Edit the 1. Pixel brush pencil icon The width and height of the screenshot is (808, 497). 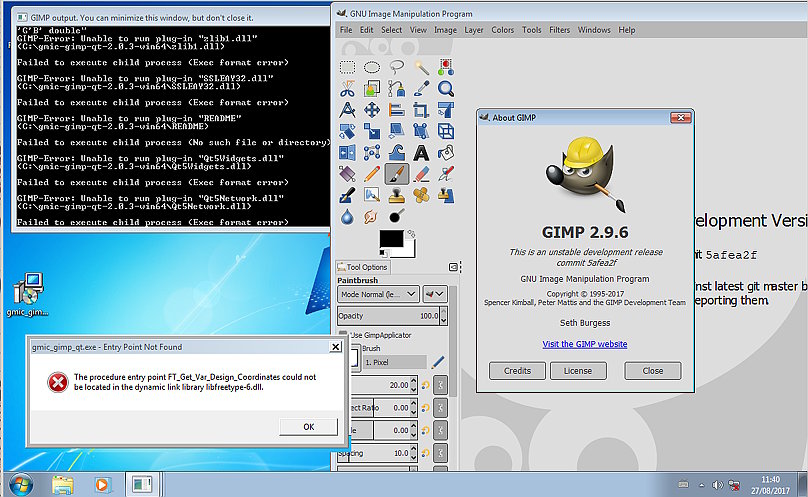[437, 362]
